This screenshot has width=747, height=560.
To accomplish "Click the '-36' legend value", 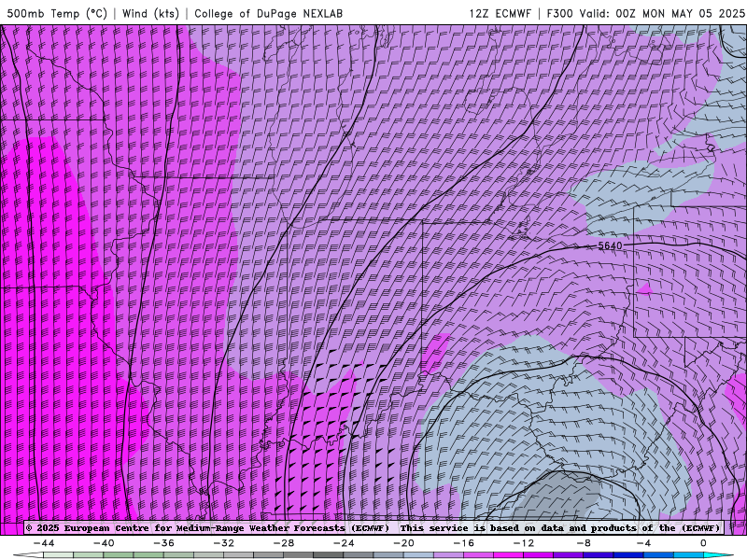I will pyautogui.click(x=164, y=543).
